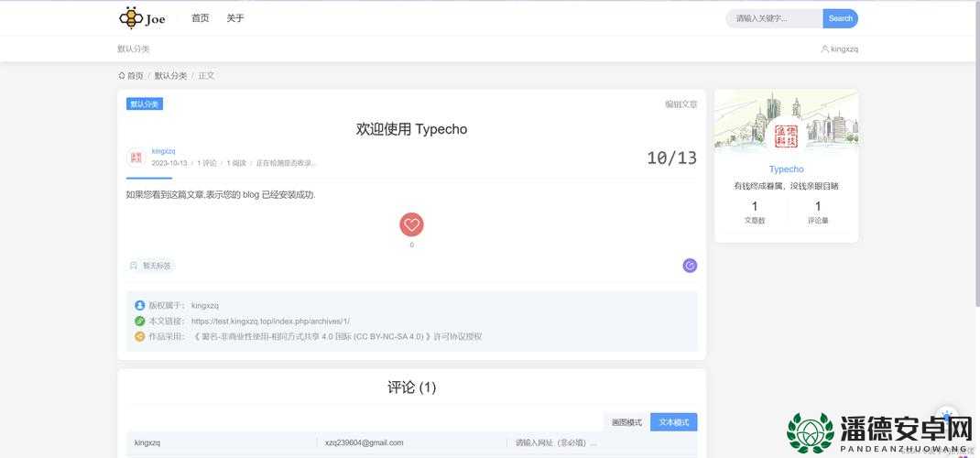Click the sidebar motto 有钱终成眷属
980x458 pixels.
tap(786, 186)
